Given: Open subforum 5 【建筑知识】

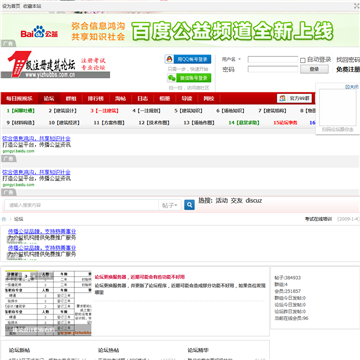Looking at the screenshot, I should (x=188, y=111).
